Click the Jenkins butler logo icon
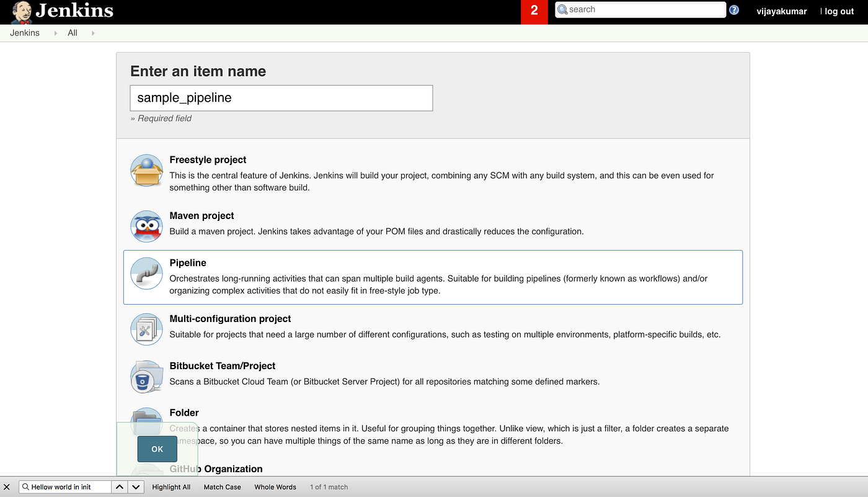 tap(22, 12)
